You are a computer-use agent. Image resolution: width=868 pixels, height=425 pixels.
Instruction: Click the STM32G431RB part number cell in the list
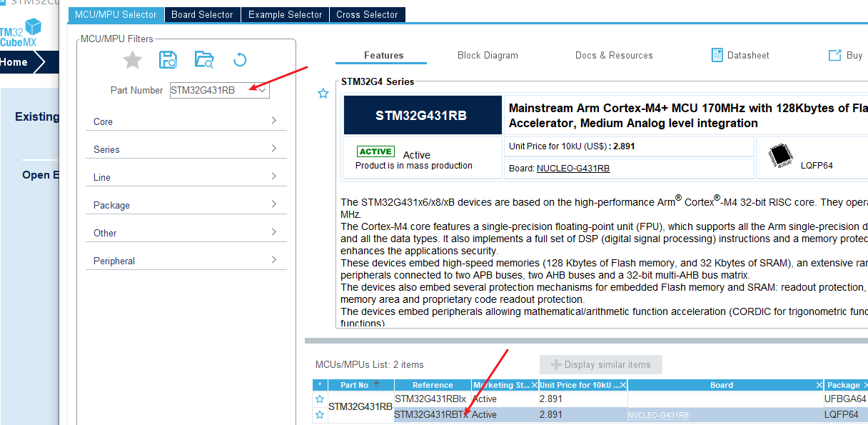(360, 406)
